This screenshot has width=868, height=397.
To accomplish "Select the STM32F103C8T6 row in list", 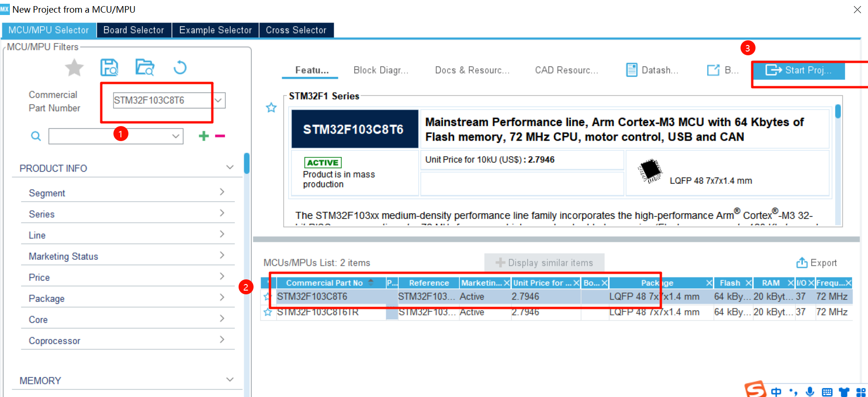I will click(x=556, y=296).
